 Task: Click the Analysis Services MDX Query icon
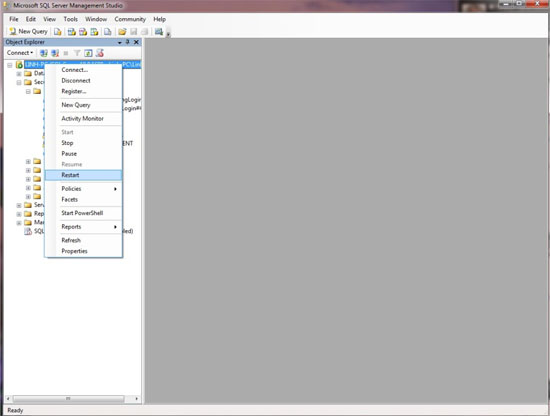tap(72, 32)
